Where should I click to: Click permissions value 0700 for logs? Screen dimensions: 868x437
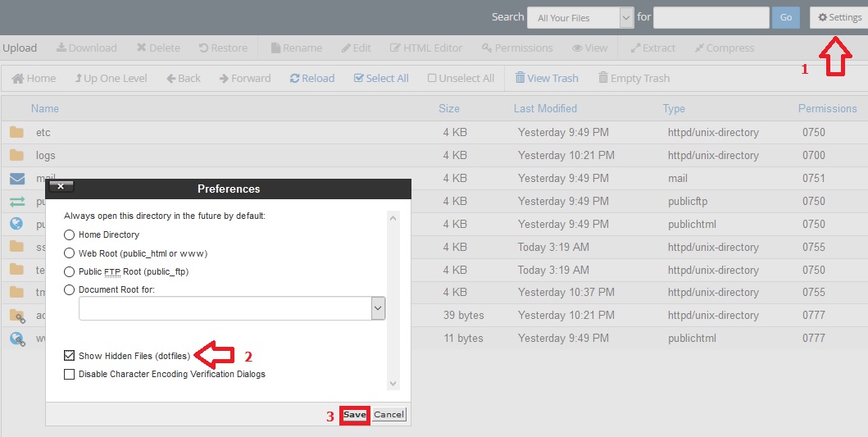814,156
